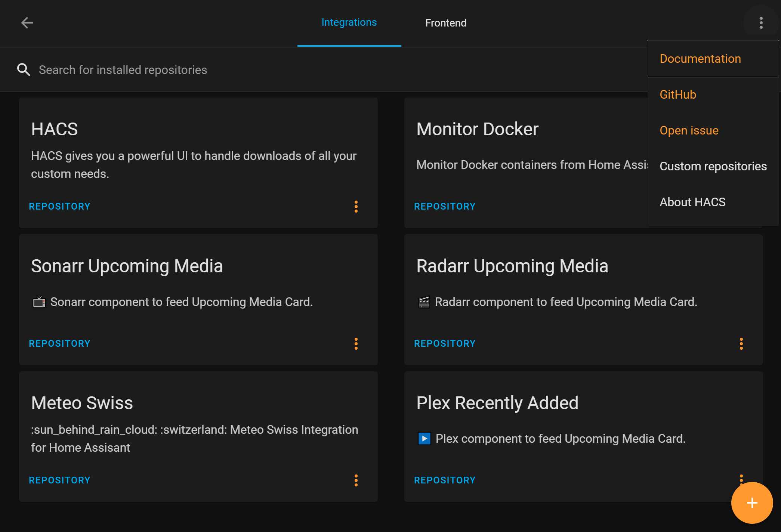Click the orange add repository button
The width and height of the screenshot is (781, 532).
752,503
